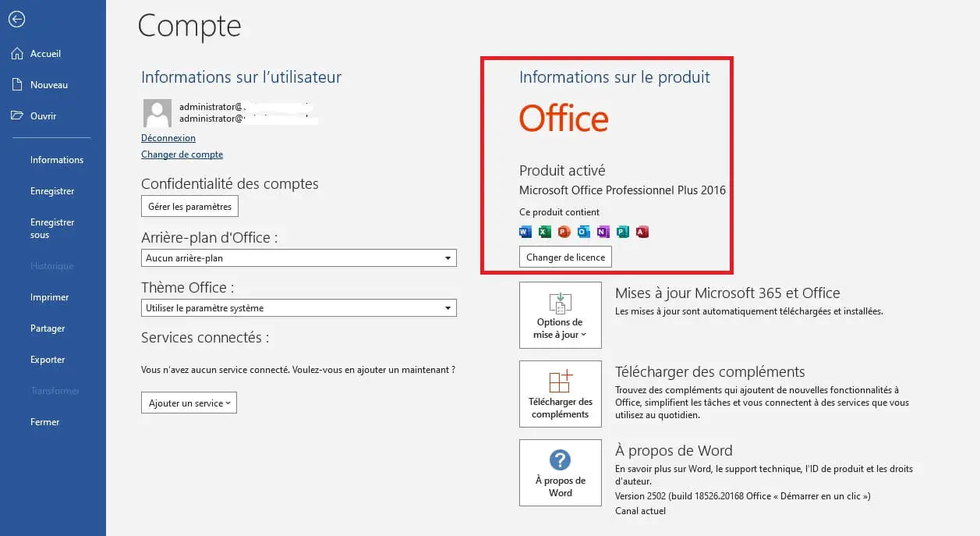This screenshot has height=536, width=980.
Task: Open the Thème Office dropdown
Action: pos(299,308)
